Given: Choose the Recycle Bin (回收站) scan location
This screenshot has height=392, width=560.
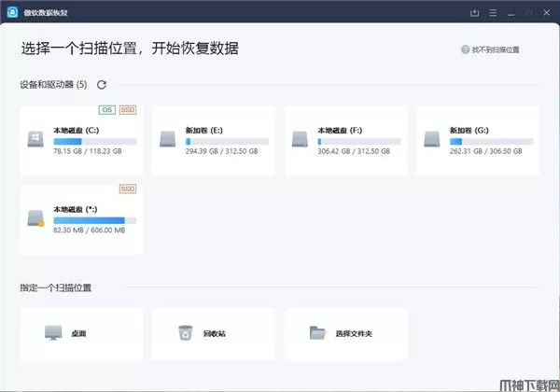Looking at the screenshot, I should (214, 334).
